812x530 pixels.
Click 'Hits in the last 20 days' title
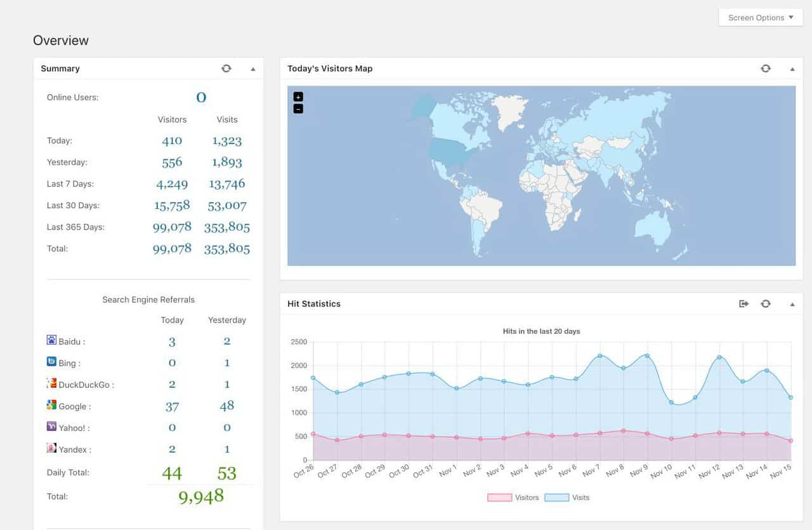pyautogui.click(x=541, y=331)
